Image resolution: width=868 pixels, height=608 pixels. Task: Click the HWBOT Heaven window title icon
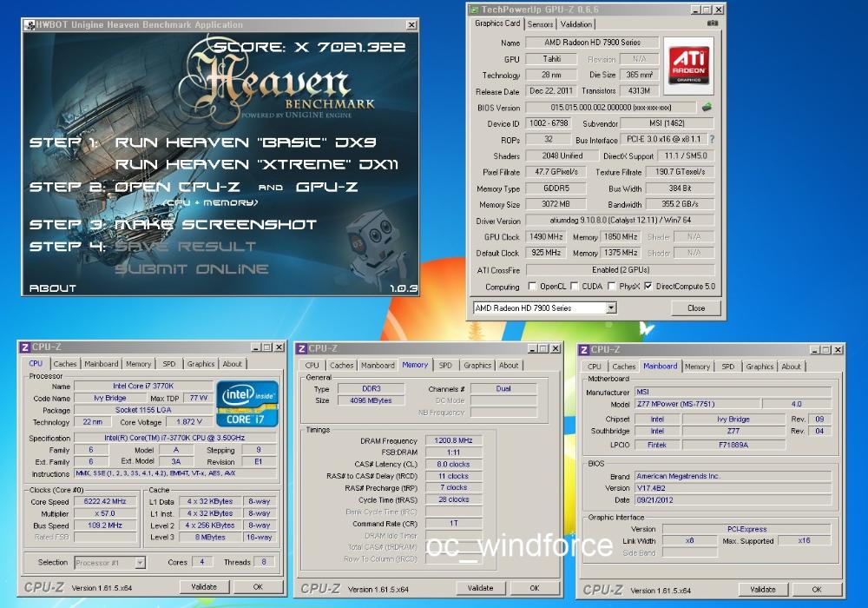pos(29,24)
